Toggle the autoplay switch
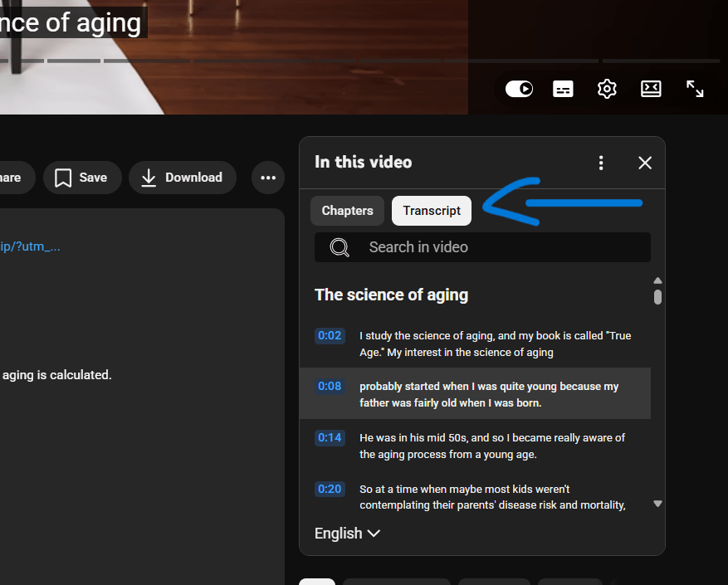 pyautogui.click(x=519, y=89)
